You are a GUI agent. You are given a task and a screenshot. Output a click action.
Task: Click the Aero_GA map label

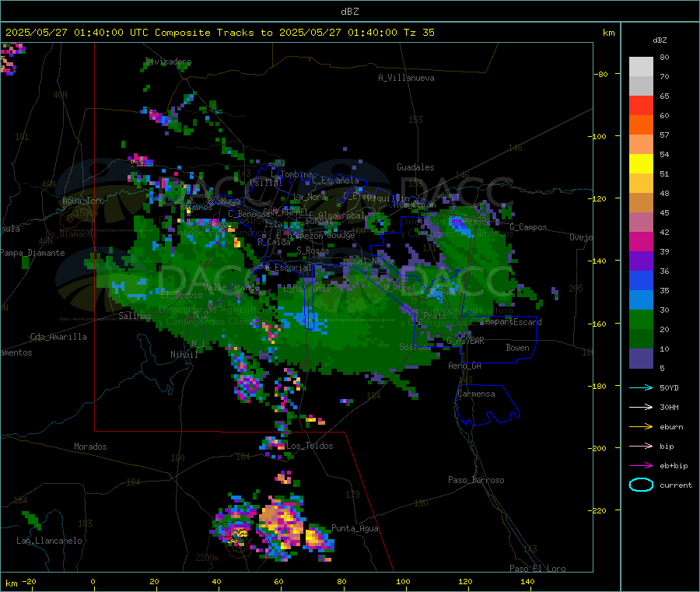(464, 366)
